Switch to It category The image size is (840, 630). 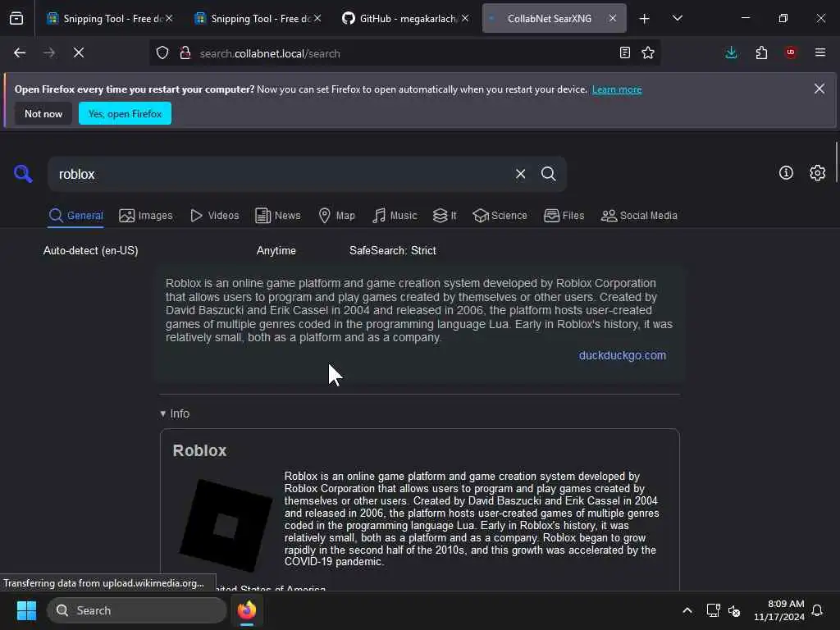tap(445, 216)
